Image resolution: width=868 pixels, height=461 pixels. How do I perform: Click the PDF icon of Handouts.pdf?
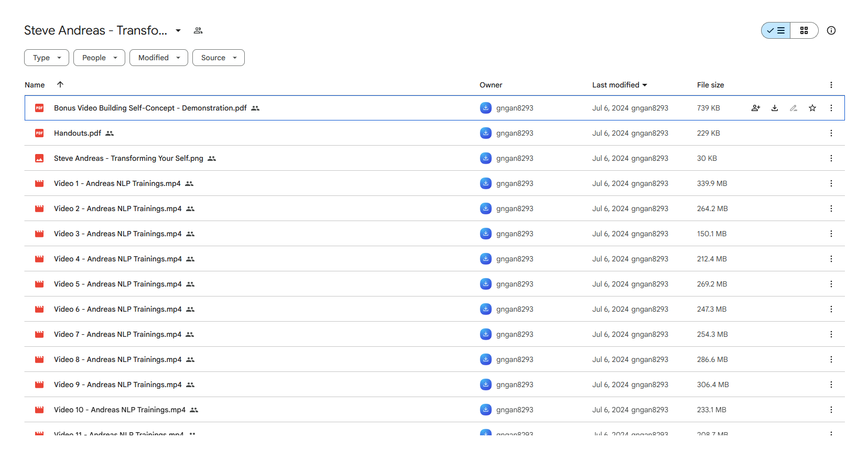39,133
